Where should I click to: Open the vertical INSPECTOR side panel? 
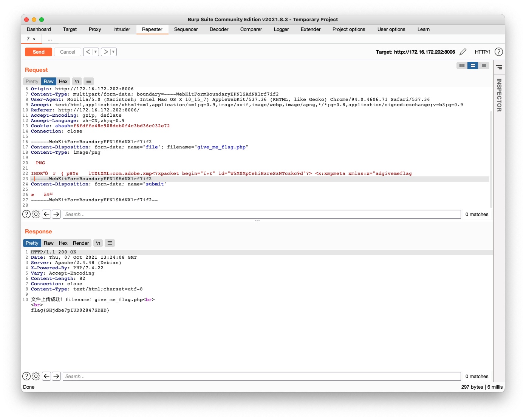click(x=499, y=95)
